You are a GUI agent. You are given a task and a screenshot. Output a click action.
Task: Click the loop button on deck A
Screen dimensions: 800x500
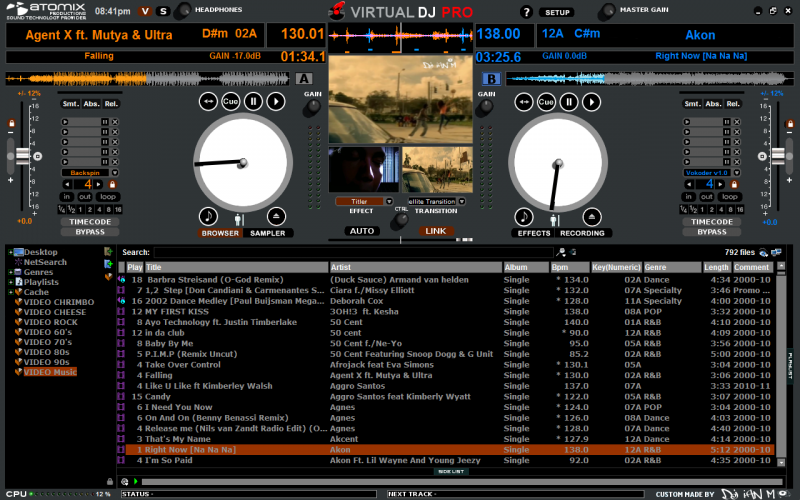108,197
